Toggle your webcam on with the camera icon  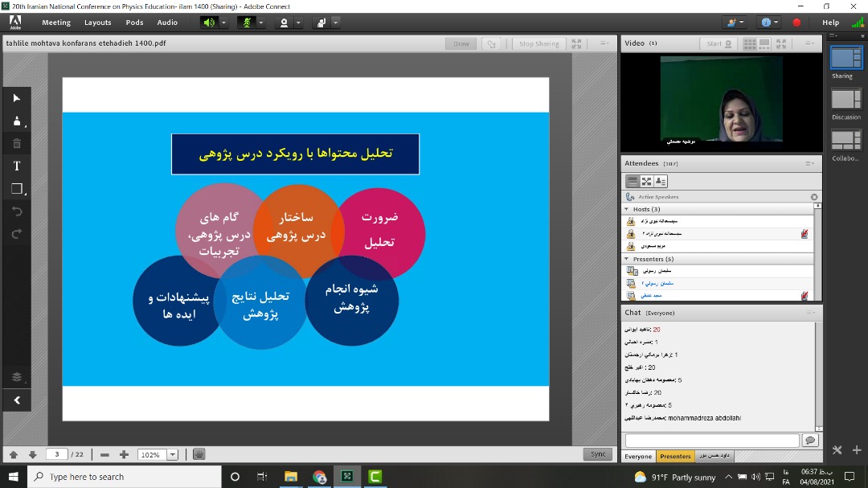point(283,23)
